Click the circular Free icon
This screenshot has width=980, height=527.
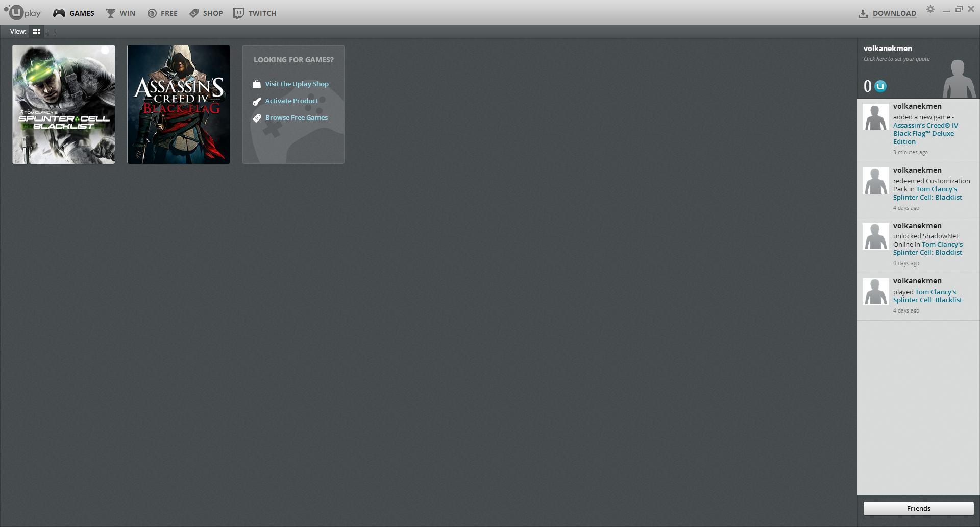tap(152, 13)
